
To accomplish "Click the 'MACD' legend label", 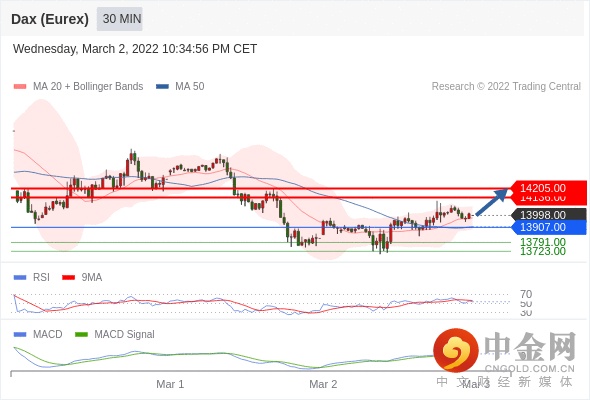I will point(48,335).
